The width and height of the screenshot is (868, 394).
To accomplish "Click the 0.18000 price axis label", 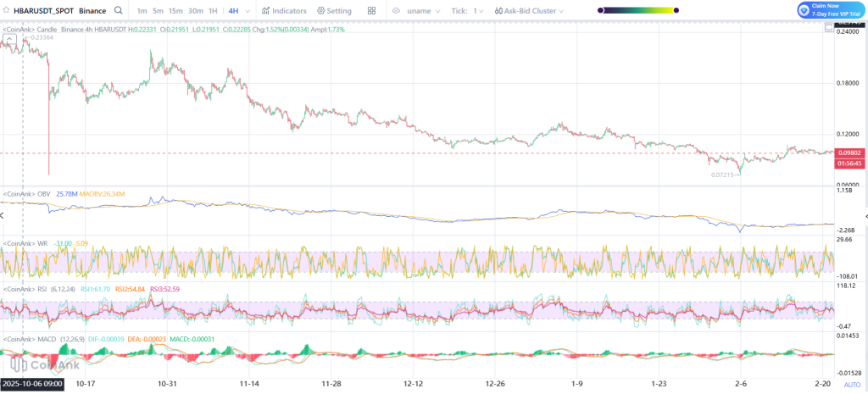I will pos(849,83).
